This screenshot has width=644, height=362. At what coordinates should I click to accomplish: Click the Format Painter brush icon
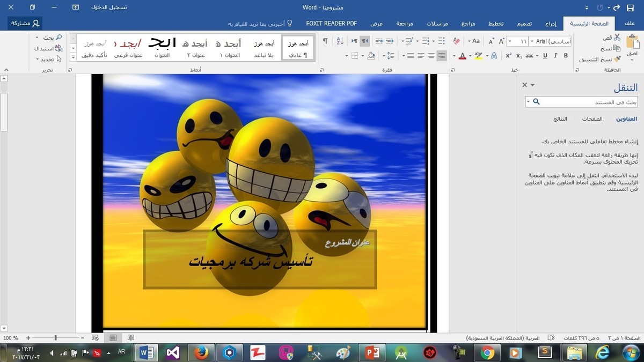click(617, 59)
